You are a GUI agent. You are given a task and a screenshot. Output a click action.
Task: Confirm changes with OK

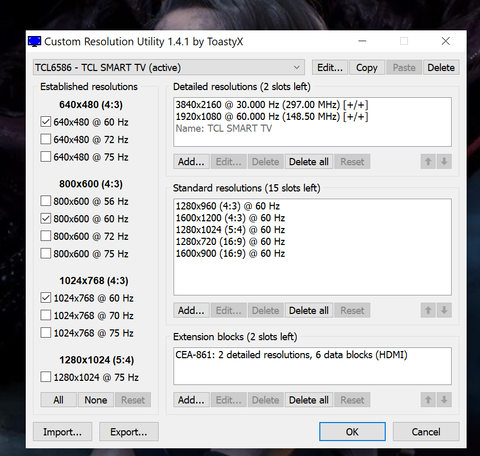point(352,432)
